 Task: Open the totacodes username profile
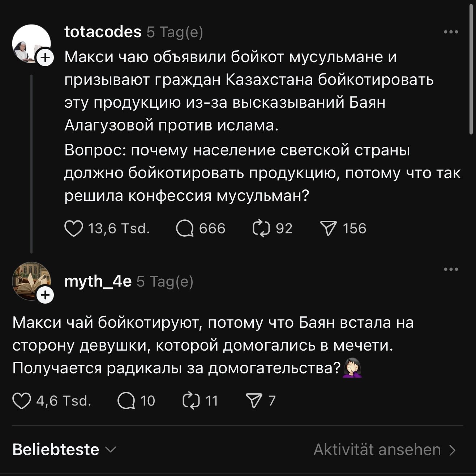103,32
